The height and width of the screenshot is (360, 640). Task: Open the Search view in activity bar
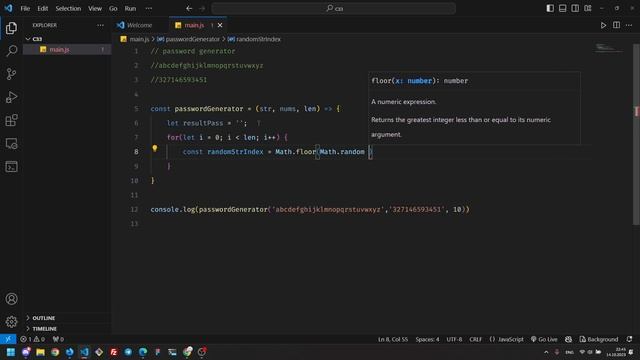pyautogui.click(x=11, y=51)
